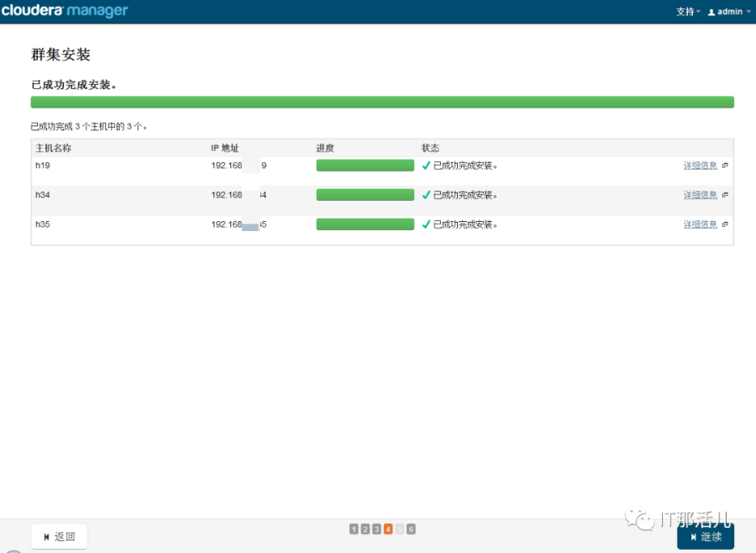
Task: Click 已成功完成安装 status in h35 row
Action: click(x=465, y=224)
